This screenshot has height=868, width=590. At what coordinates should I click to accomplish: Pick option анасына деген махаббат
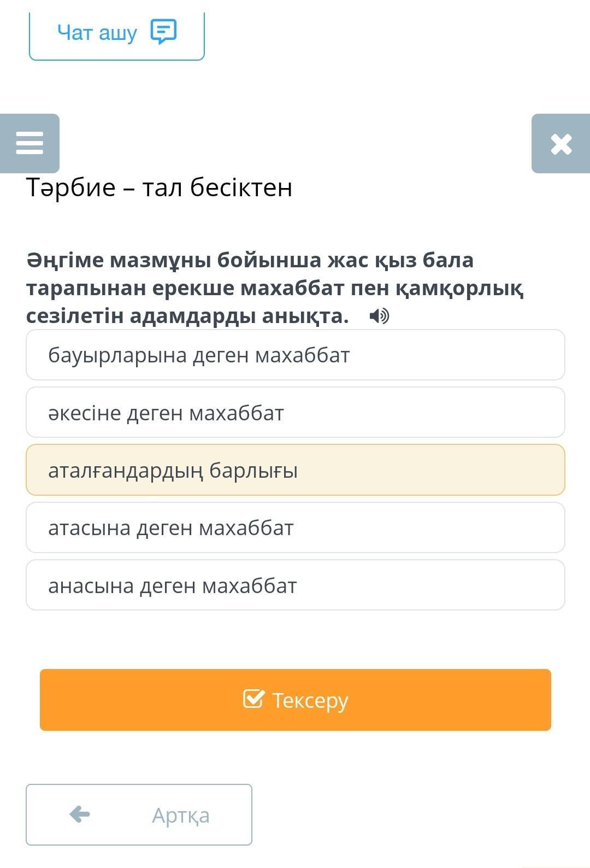click(x=296, y=585)
